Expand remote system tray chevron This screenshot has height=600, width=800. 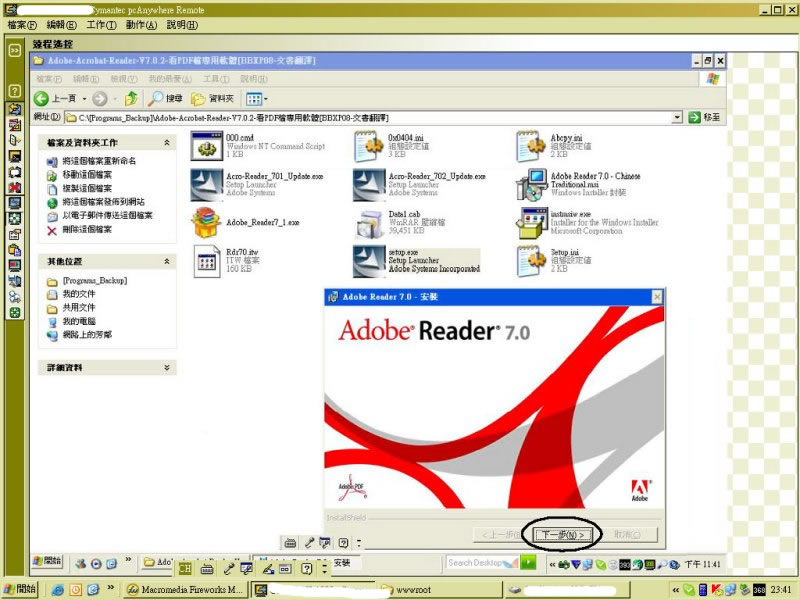tap(552, 564)
